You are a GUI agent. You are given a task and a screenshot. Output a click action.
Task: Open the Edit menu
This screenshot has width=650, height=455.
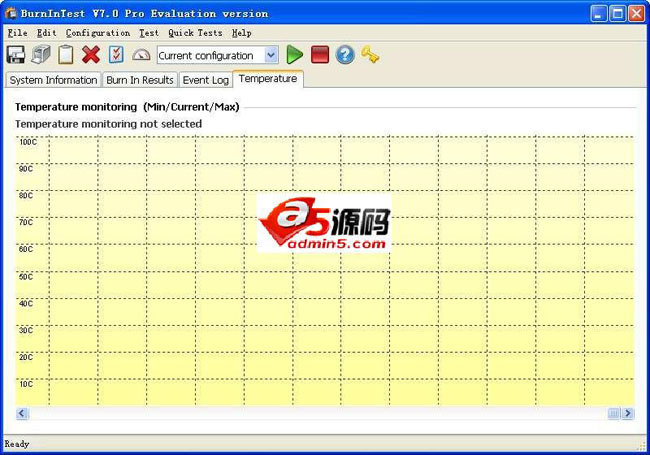pos(46,33)
